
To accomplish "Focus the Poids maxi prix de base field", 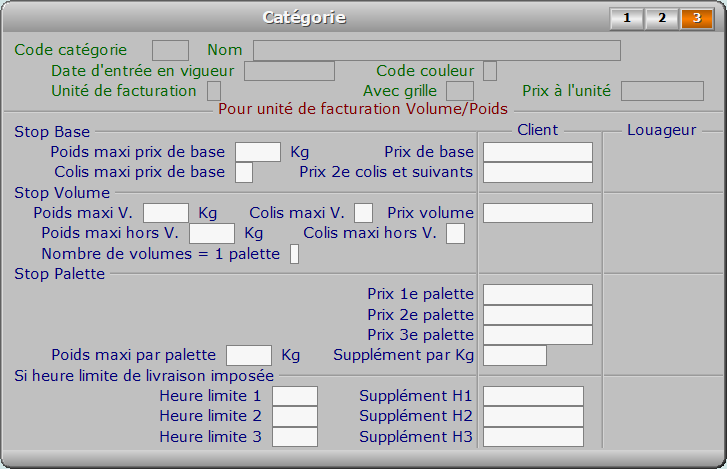I will click(x=258, y=152).
